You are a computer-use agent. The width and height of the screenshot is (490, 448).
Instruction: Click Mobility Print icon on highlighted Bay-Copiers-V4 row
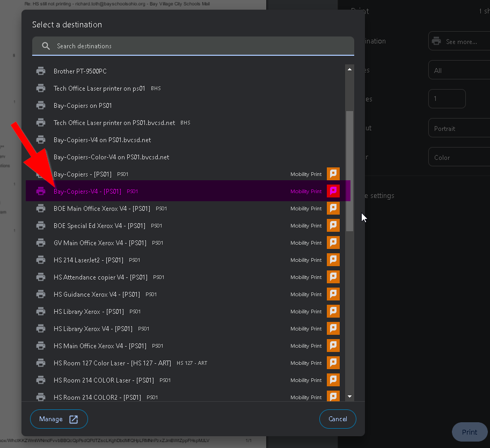tap(333, 191)
